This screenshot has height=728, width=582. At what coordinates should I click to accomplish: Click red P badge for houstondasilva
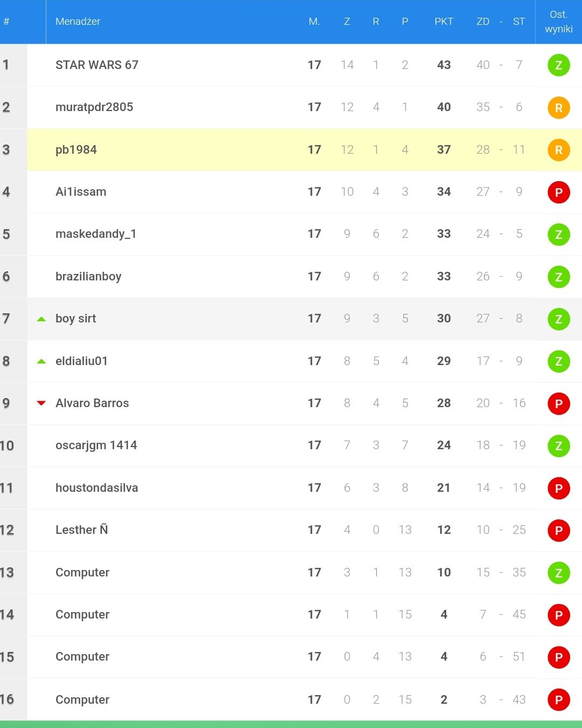point(559,488)
